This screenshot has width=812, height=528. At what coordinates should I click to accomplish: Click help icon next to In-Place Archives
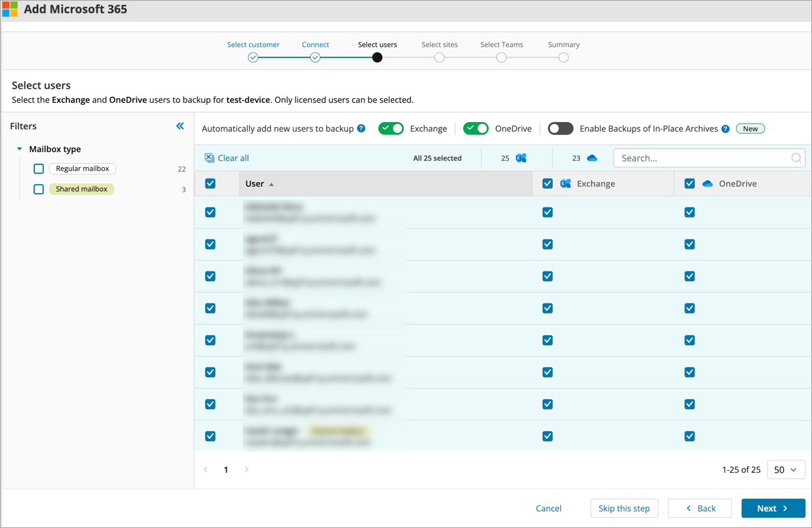tap(725, 129)
